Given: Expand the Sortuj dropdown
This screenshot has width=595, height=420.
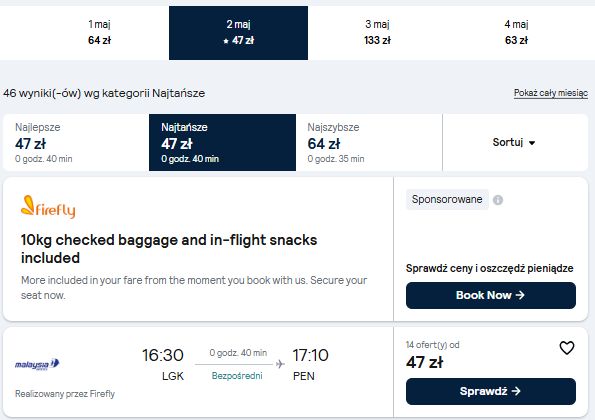Looking at the screenshot, I should point(515,143).
